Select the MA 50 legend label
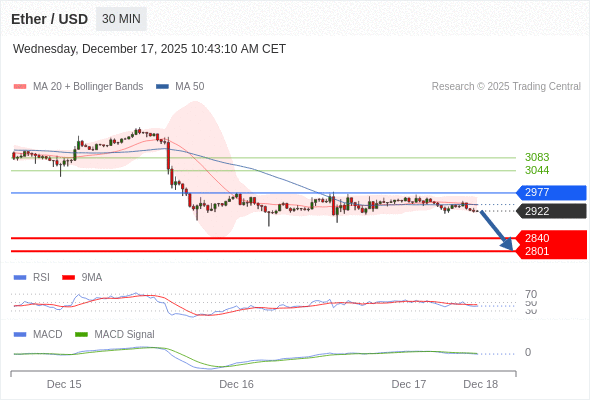The height and width of the screenshot is (400, 590). point(190,87)
